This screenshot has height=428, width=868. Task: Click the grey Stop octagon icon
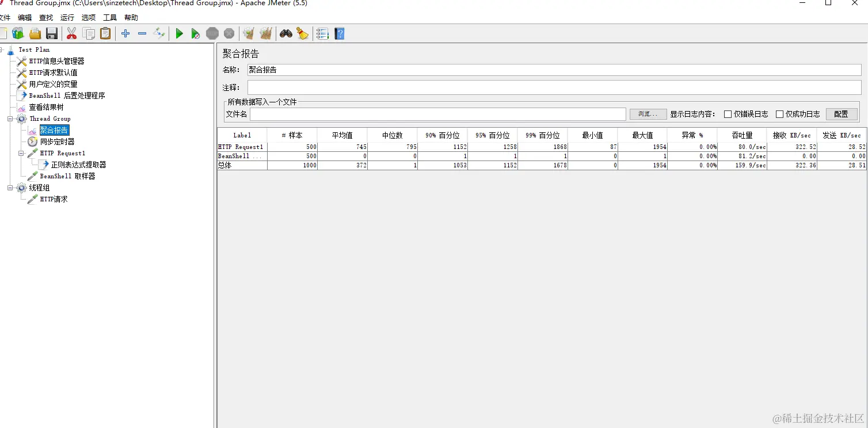point(212,34)
